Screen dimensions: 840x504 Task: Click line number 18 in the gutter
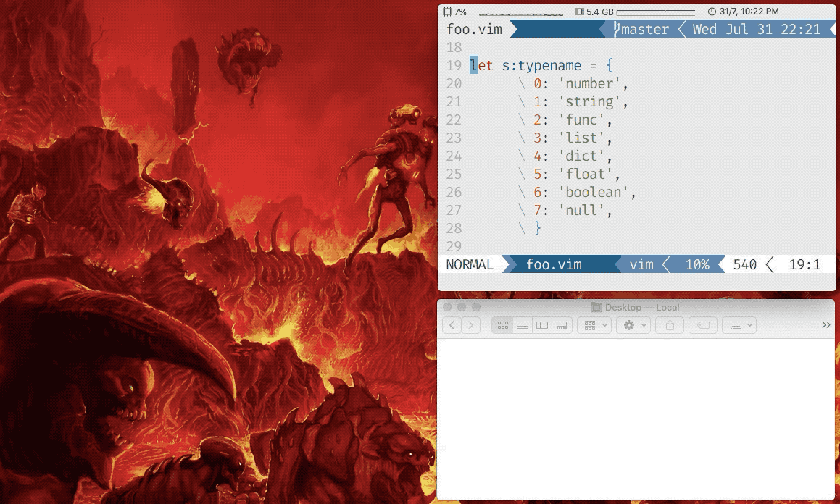454,47
